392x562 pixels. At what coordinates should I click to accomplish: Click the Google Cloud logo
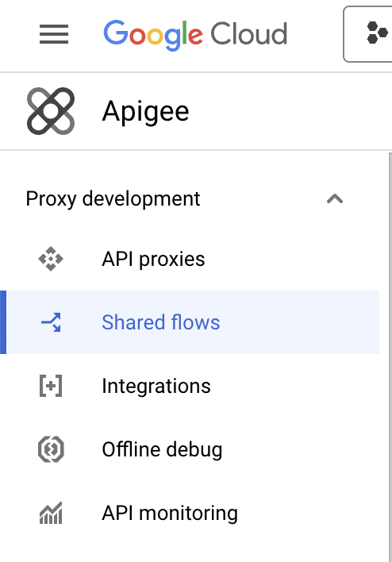[x=195, y=35]
